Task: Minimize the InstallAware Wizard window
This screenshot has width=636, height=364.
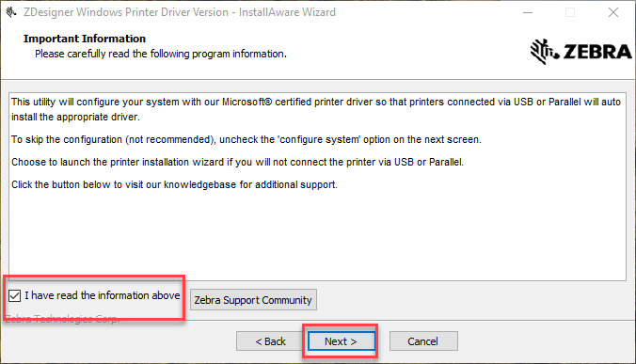Action: [528, 12]
